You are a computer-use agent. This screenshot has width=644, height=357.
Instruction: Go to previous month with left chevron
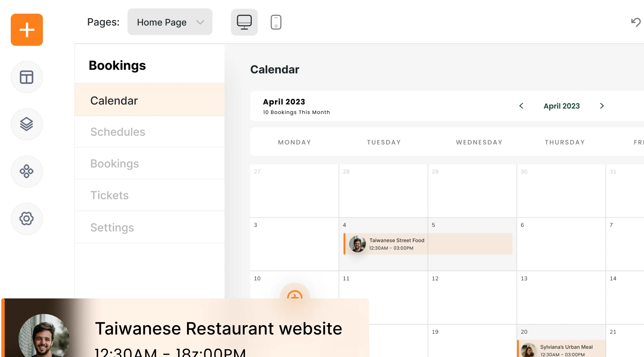tap(521, 106)
